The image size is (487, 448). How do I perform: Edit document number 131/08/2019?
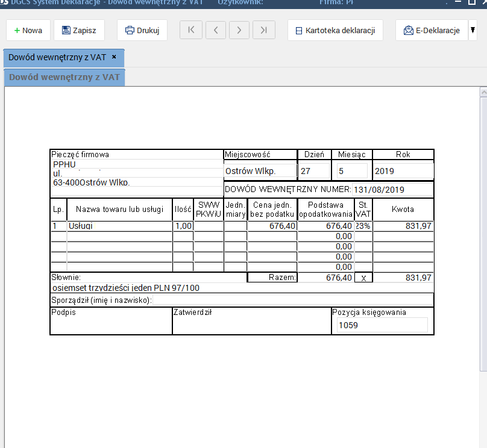pos(392,190)
